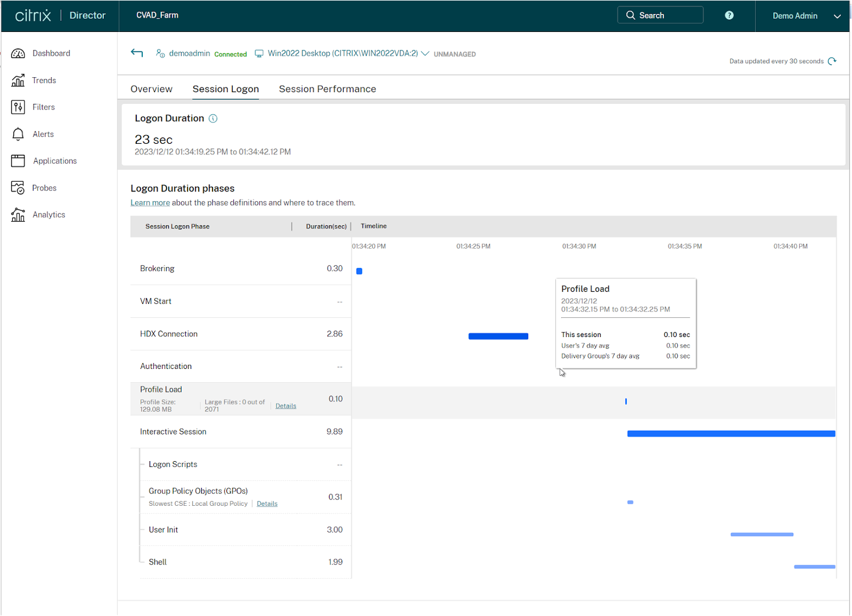Refresh data with the reload icon
This screenshot has width=852, height=616.
[832, 61]
